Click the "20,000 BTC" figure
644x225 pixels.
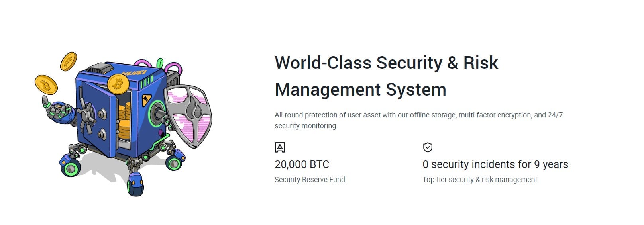pyautogui.click(x=302, y=164)
